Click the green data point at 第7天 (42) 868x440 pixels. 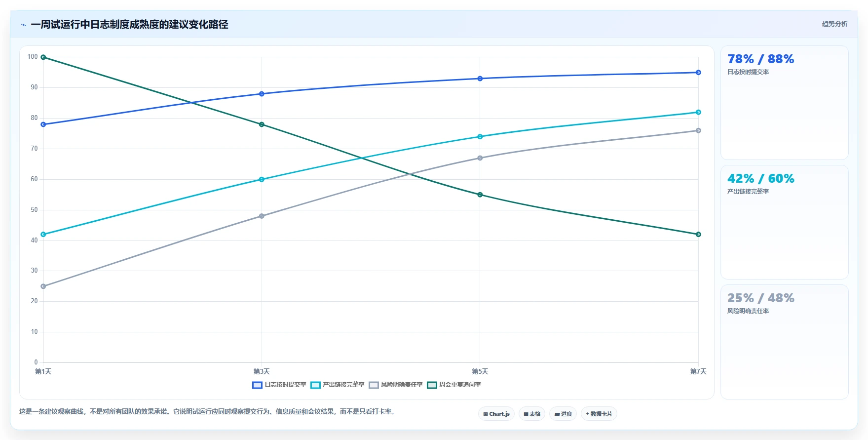[x=698, y=235]
